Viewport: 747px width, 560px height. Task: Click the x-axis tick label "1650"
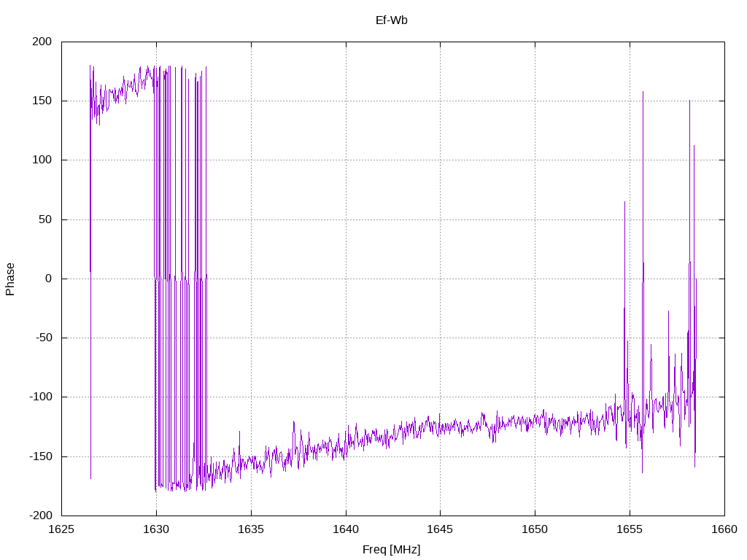535,529
